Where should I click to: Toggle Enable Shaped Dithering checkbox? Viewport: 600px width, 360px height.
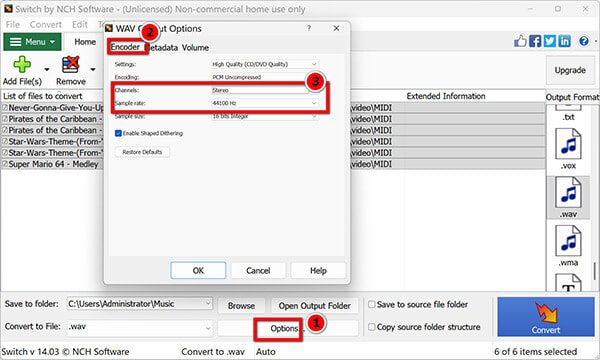click(118, 133)
